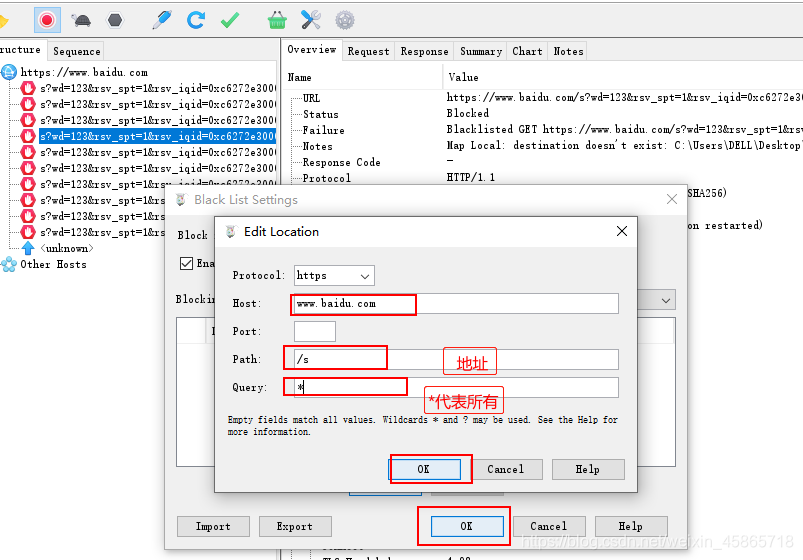Open the Response tab
The width and height of the screenshot is (803, 560).
pyautogui.click(x=424, y=51)
